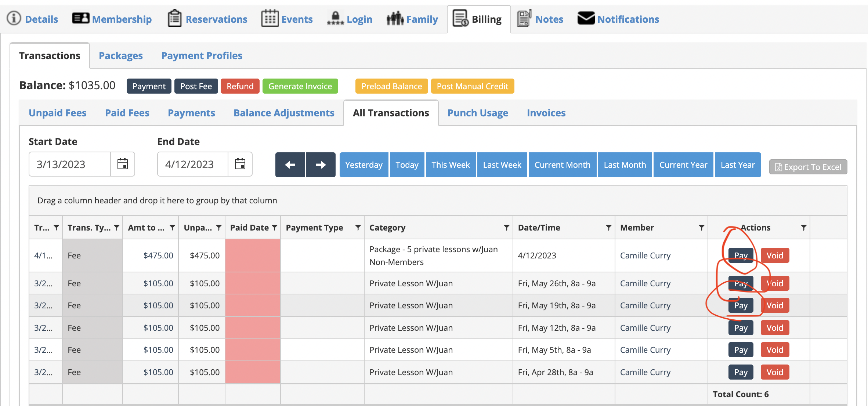
Task: Pay the May 12th private lesson fee
Action: (741, 328)
